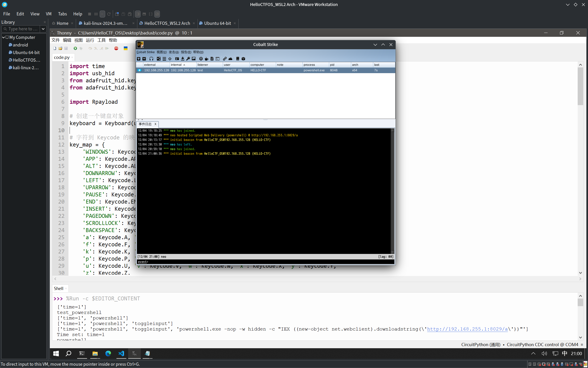The height and width of the screenshot is (368, 588).
Task: Click Thonny red STOP icon
Action: pyautogui.click(x=116, y=49)
